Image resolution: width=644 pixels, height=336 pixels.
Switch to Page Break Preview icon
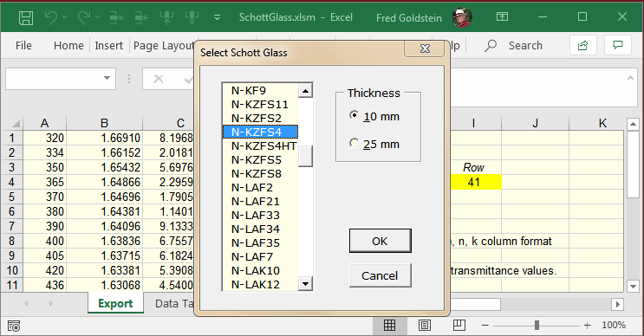(459, 326)
